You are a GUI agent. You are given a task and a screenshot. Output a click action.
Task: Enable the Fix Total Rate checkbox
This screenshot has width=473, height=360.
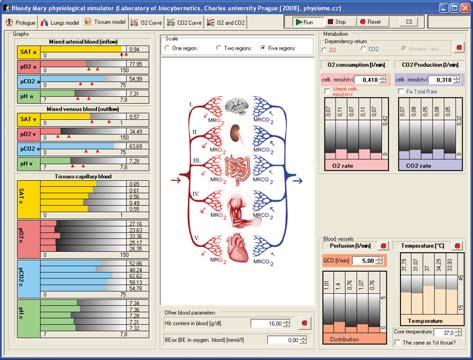tap(401, 91)
